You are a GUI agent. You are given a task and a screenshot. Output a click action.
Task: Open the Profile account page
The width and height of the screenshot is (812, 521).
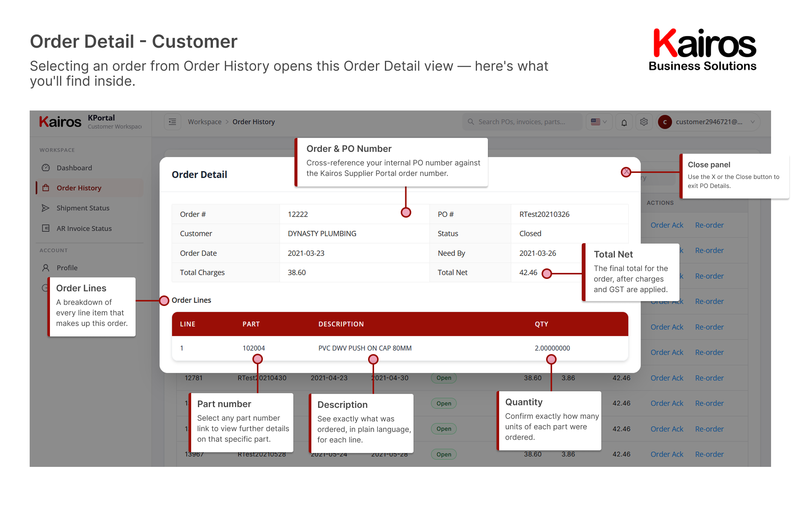67,268
